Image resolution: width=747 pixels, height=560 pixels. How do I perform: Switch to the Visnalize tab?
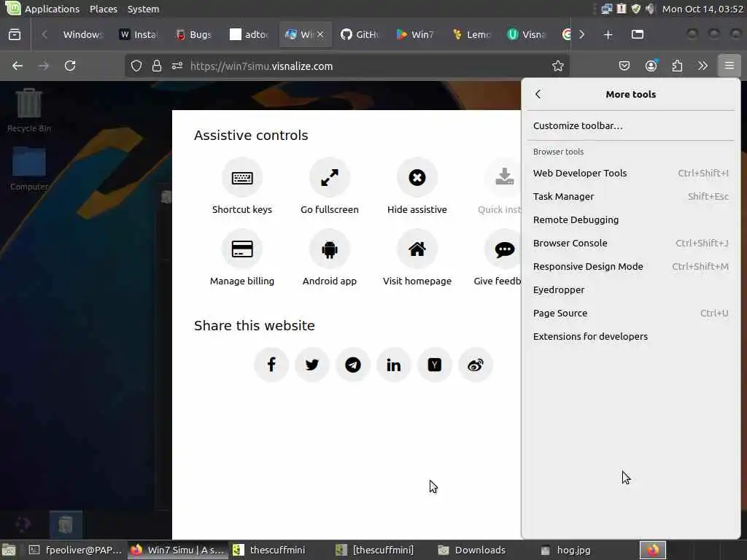(527, 34)
